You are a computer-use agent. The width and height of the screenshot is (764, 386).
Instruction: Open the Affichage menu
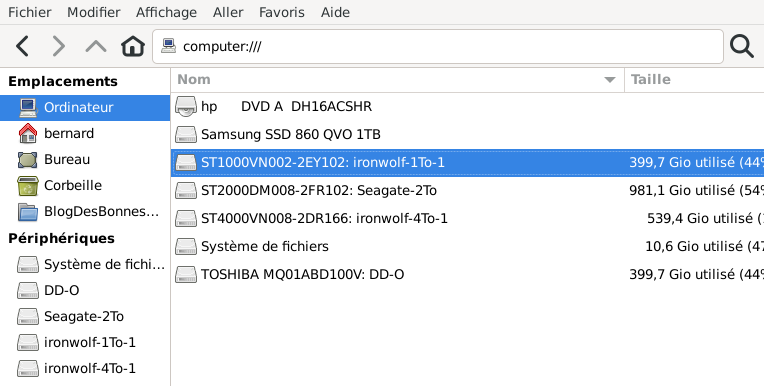tap(166, 12)
